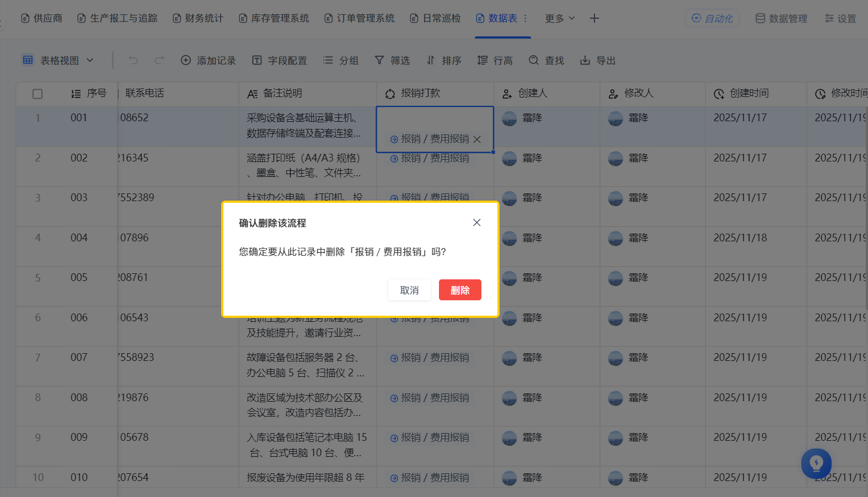The width and height of the screenshot is (868, 497).
Task: Toggle the select-all checkbox in header
Action: (x=37, y=94)
